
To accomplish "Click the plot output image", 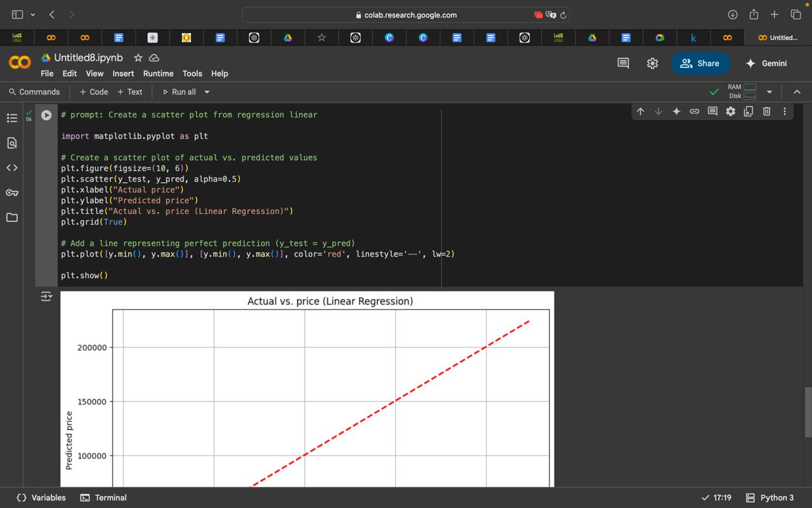I will (x=307, y=389).
